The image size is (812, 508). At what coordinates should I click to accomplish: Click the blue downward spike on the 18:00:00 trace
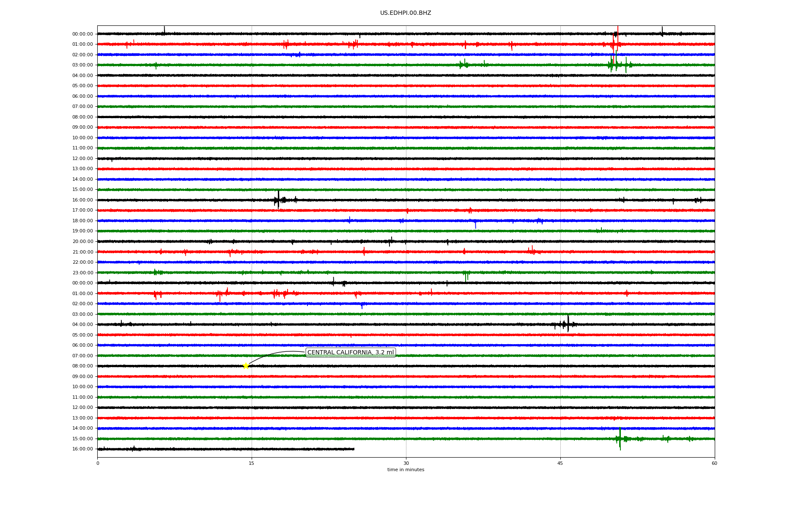click(475, 224)
